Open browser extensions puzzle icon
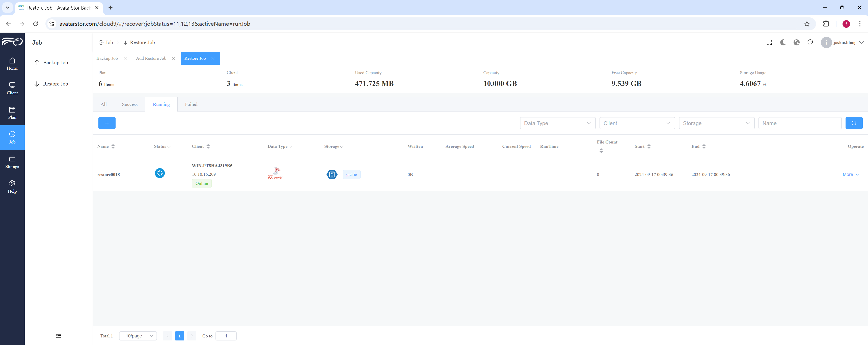 [x=826, y=24]
